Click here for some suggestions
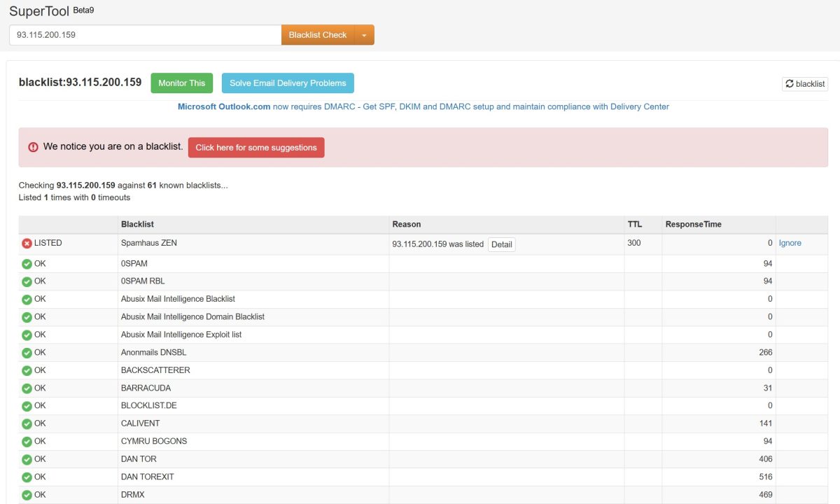Screen dimensions: 840x504 (x=256, y=147)
